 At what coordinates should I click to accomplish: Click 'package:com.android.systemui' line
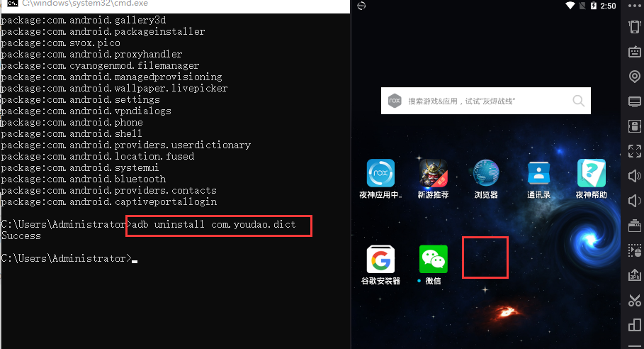(79, 167)
